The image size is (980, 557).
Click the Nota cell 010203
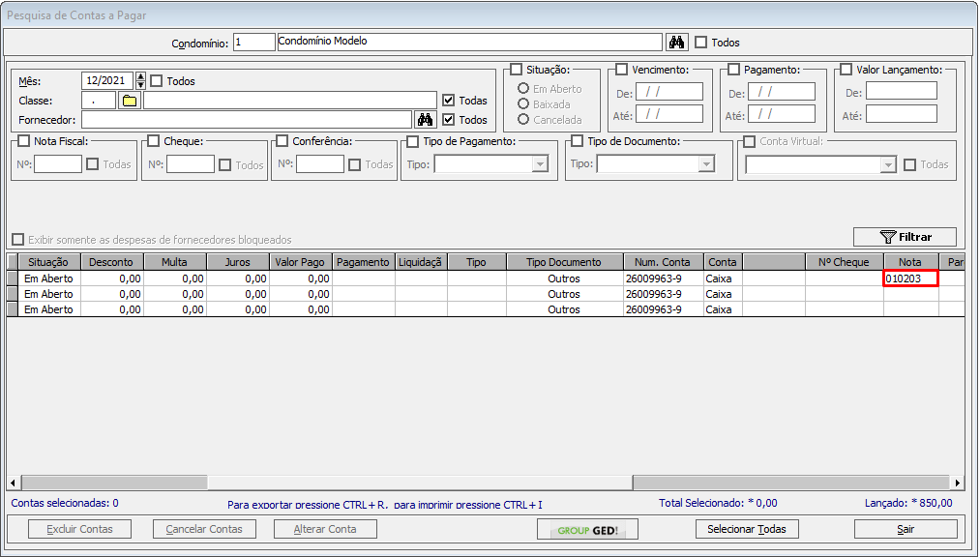tap(910, 278)
